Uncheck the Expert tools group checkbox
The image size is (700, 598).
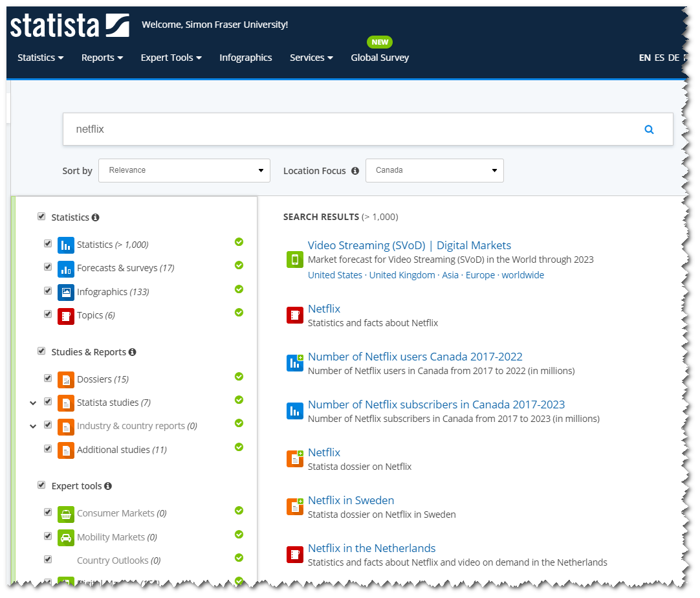point(41,485)
